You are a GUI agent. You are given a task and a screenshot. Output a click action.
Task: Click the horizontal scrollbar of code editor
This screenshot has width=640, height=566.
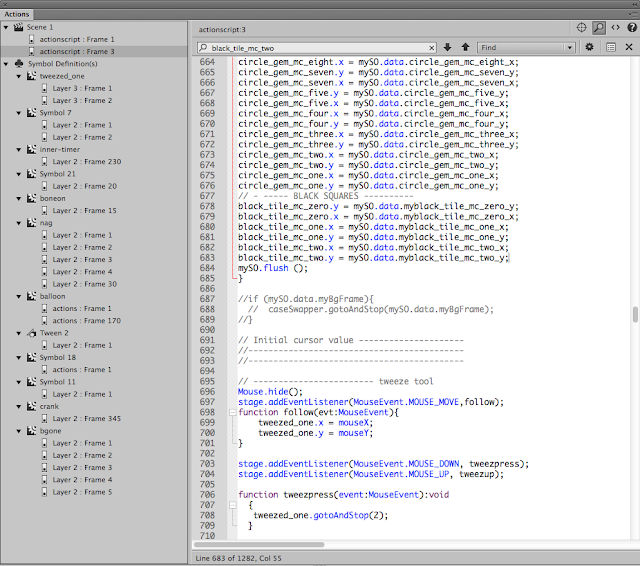tap(259, 544)
